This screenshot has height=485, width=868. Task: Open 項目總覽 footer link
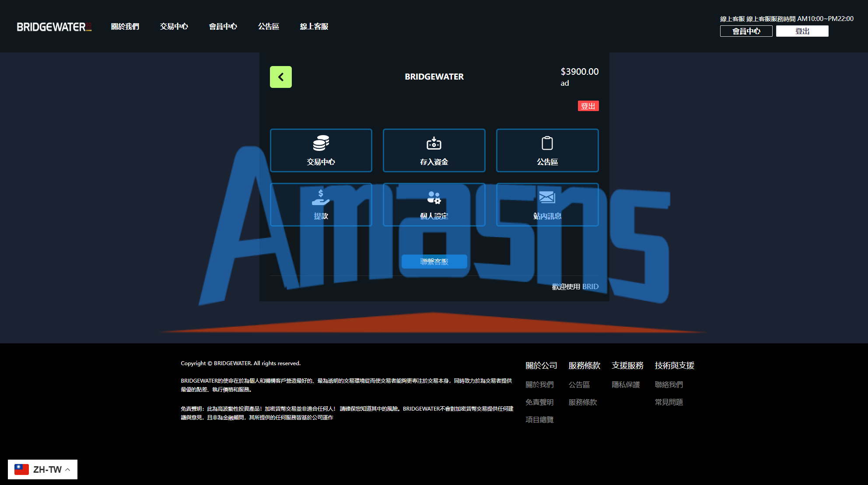click(x=539, y=419)
